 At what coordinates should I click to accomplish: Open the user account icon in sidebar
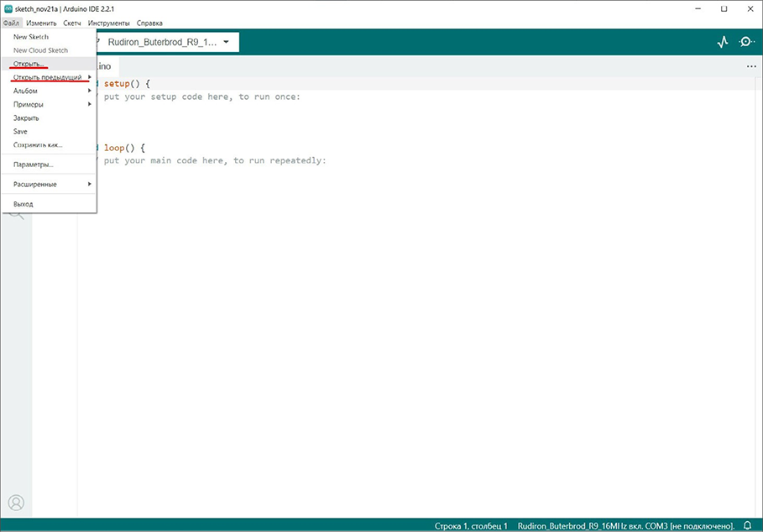coord(16,503)
